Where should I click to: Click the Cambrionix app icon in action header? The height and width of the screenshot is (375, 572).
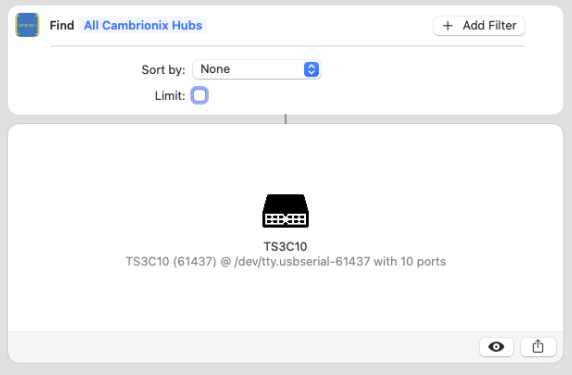click(x=27, y=25)
